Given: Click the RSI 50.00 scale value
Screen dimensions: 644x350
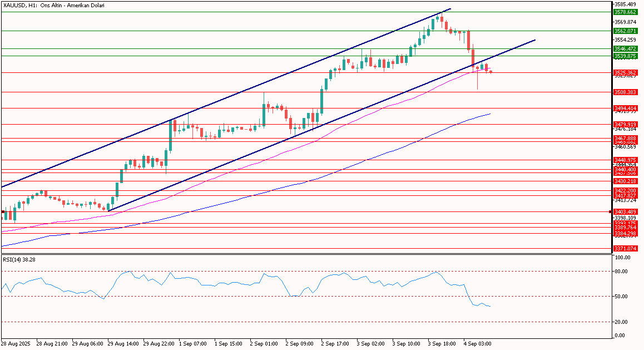Looking at the screenshot, I should point(622,297).
